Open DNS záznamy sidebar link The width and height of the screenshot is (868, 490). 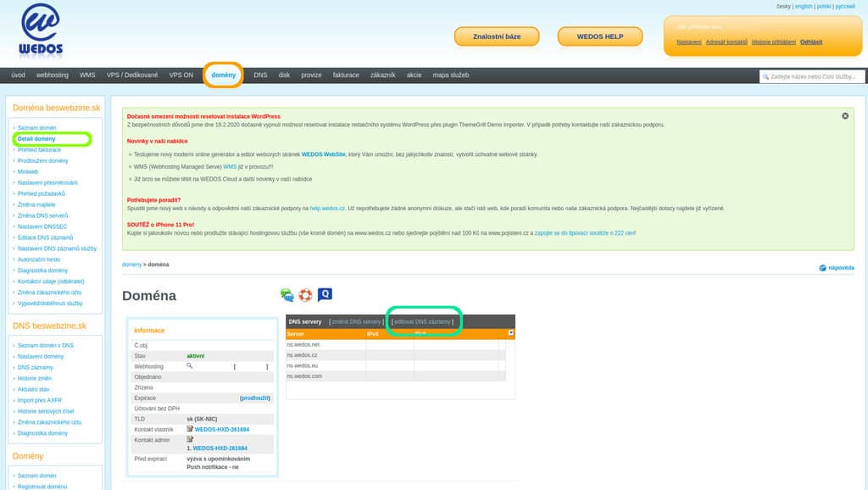coord(36,368)
